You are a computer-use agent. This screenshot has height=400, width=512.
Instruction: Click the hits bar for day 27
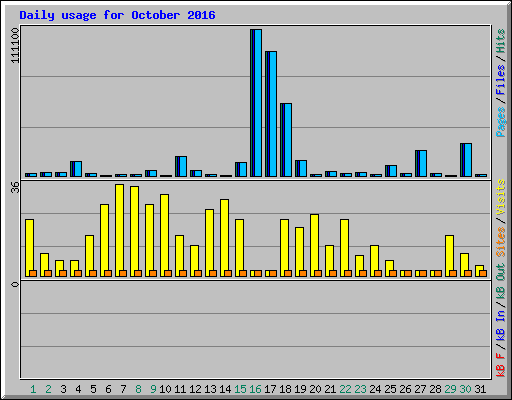pyautogui.click(x=421, y=163)
